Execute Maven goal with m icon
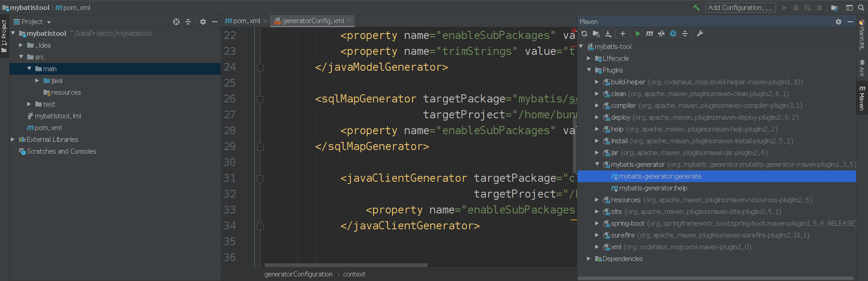 coord(650,34)
